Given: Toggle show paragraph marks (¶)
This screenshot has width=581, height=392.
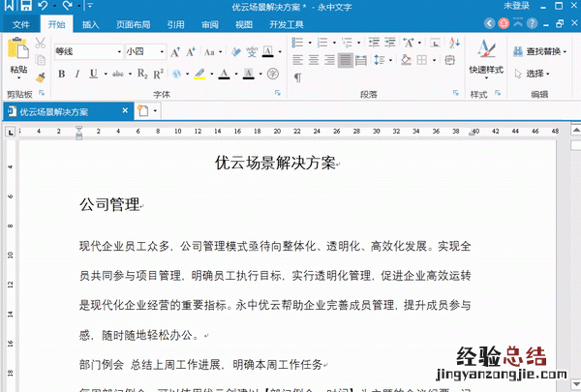Looking at the screenshot, I should [x=298, y=77].
